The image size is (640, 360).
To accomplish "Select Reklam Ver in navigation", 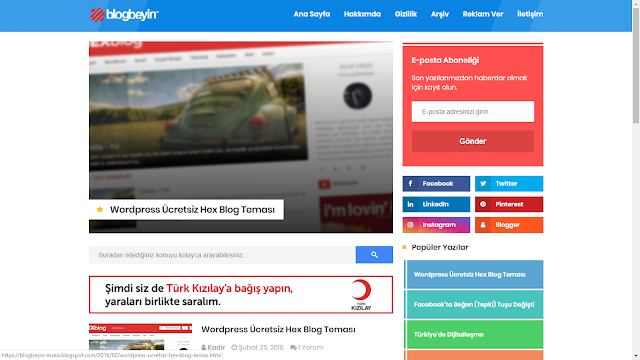I will 483,14.
